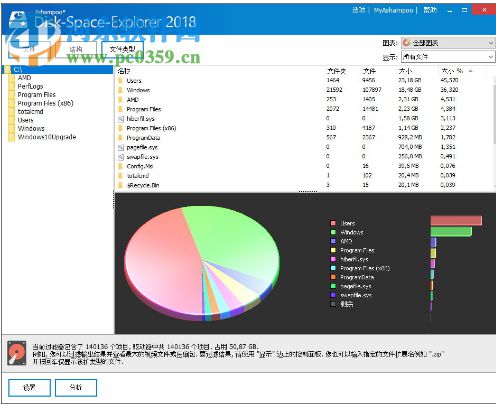This screenshot has height=404, width=496.
Task: Click folder icon of Program Files table row
Action: [121, 109]
